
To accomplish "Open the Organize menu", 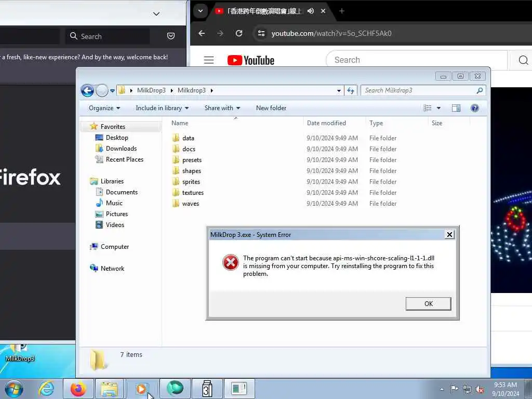I will (x=104, y=108).
